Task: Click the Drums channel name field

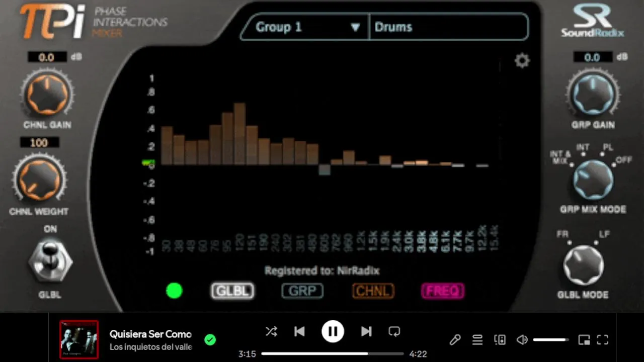Action: 449,27
